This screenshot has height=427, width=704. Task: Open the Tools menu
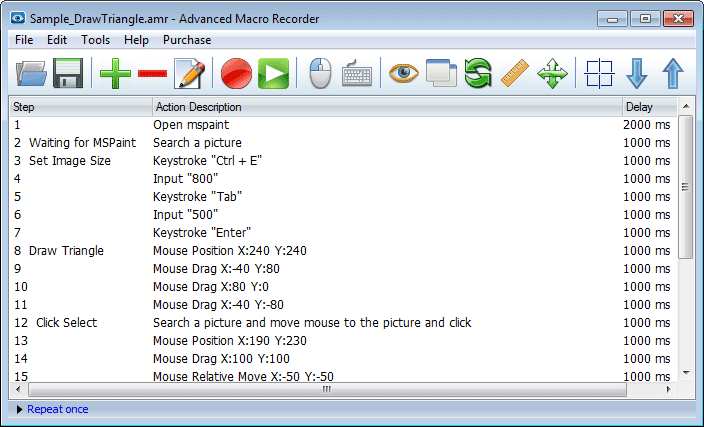coord(96,40)
